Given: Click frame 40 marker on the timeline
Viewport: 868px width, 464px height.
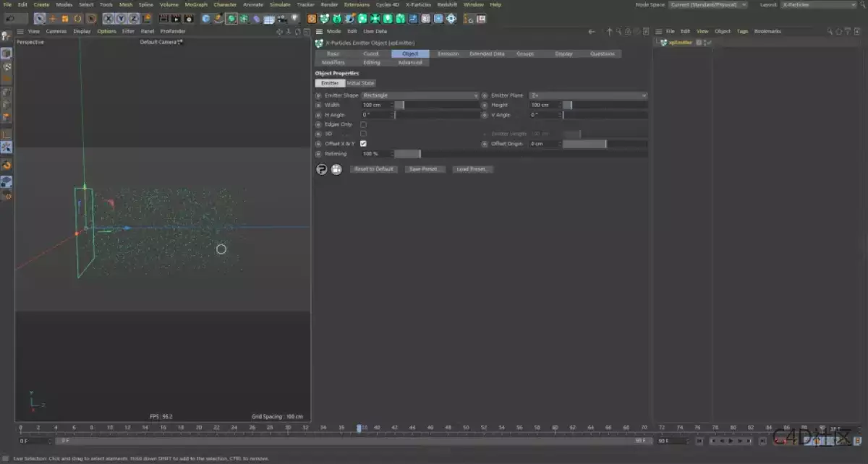Looking at the screenshot, I should click(x=376, y=427).
